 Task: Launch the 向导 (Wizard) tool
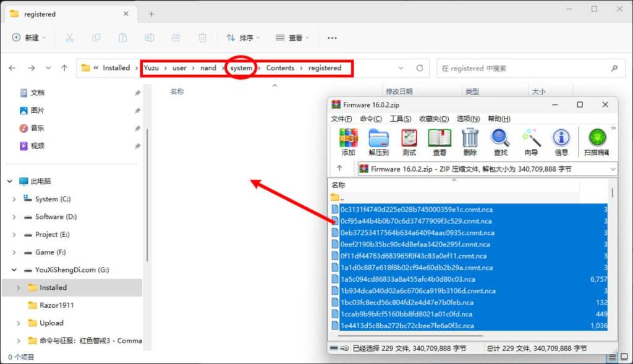(x=530, y=141)
